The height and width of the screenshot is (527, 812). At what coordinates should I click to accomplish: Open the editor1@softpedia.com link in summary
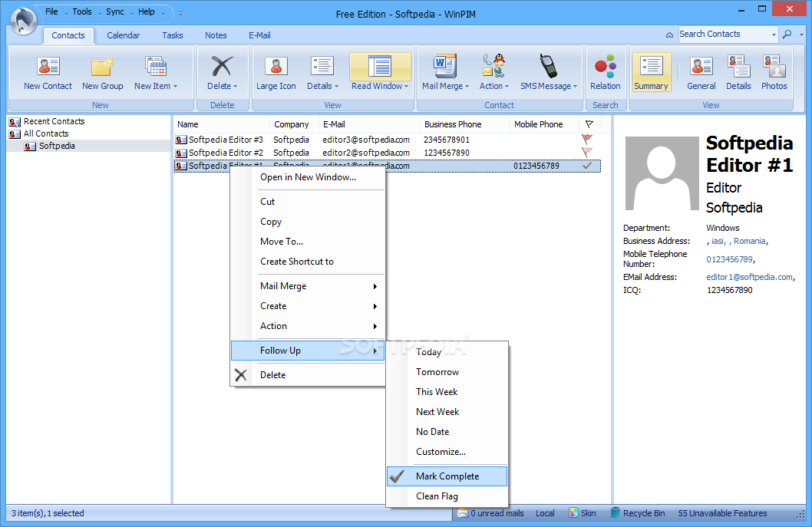click(749, 277)
